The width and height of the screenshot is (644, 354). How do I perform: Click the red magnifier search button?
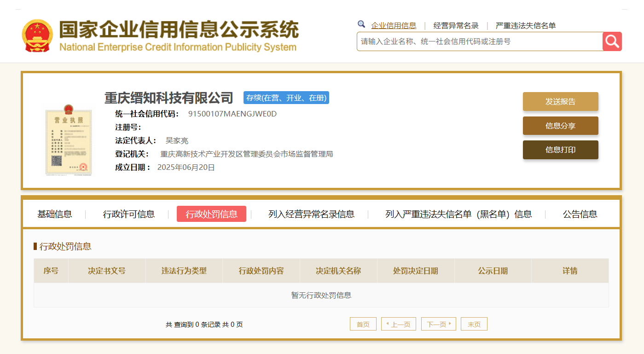coord(612,41)
